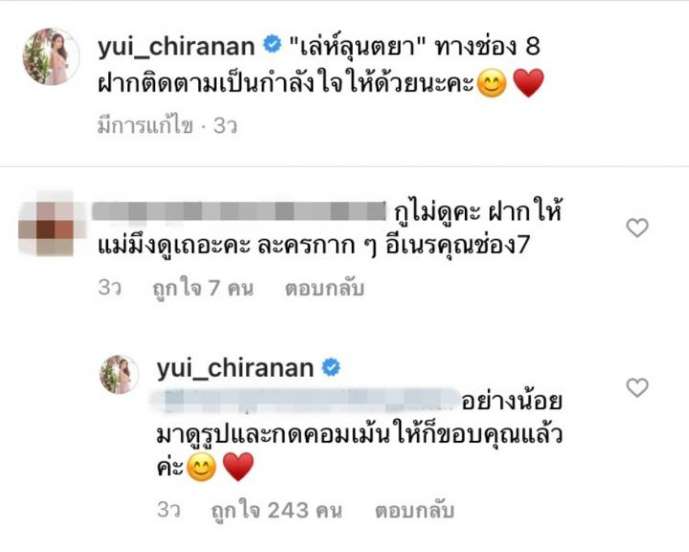
Task: Click the 3ว timestamp beside ถูกใจ 7 คน
Action: click(109, 288)
